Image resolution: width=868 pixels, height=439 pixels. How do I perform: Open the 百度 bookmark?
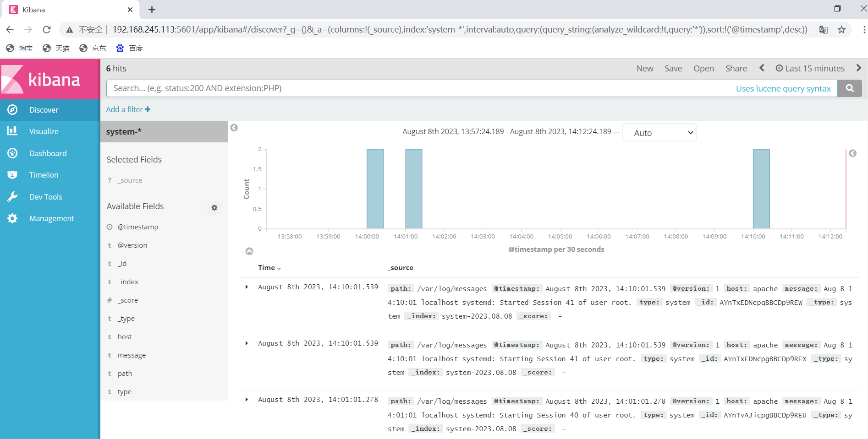click(130, 48)
